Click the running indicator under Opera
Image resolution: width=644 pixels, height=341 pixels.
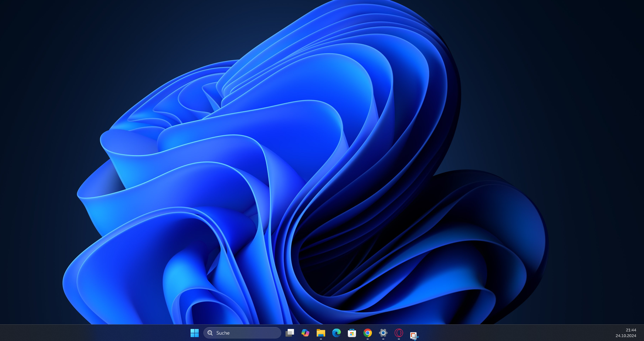pyautogui.click(x=399, y=339)
